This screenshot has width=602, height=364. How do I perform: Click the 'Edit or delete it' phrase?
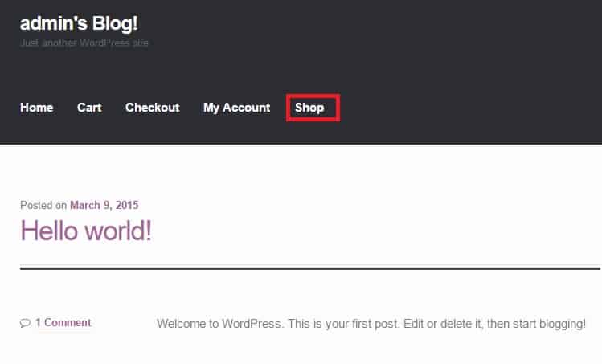[x=444, y=324]
